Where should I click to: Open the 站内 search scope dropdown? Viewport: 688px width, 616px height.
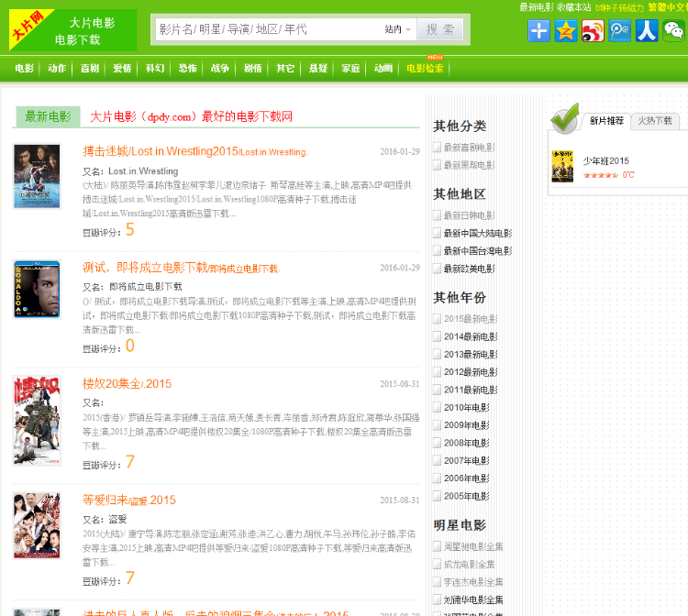tap(398, 29)
